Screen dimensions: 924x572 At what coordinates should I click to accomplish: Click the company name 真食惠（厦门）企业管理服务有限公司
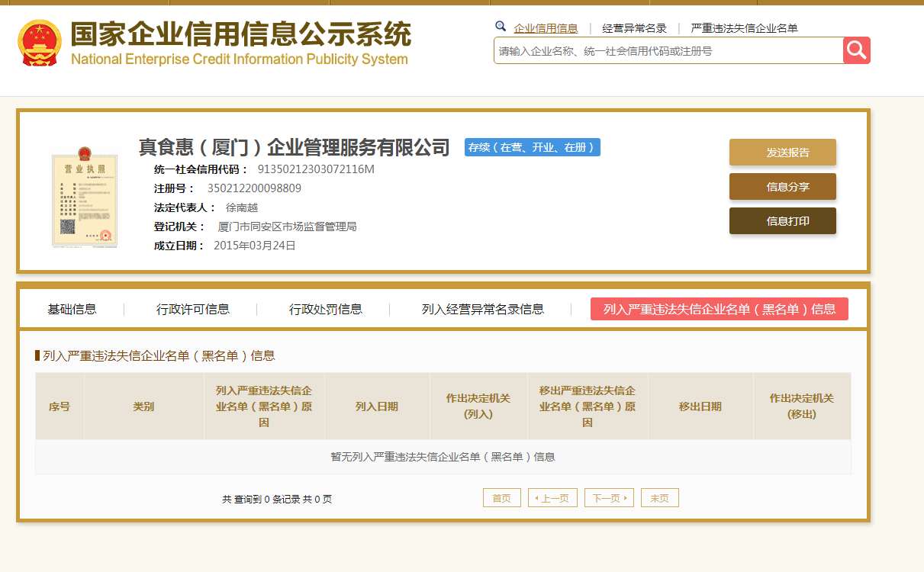[295, 147]
